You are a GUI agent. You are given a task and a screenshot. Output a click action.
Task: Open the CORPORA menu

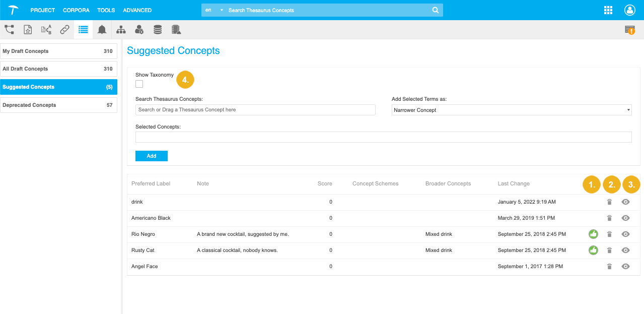[76, 10]
